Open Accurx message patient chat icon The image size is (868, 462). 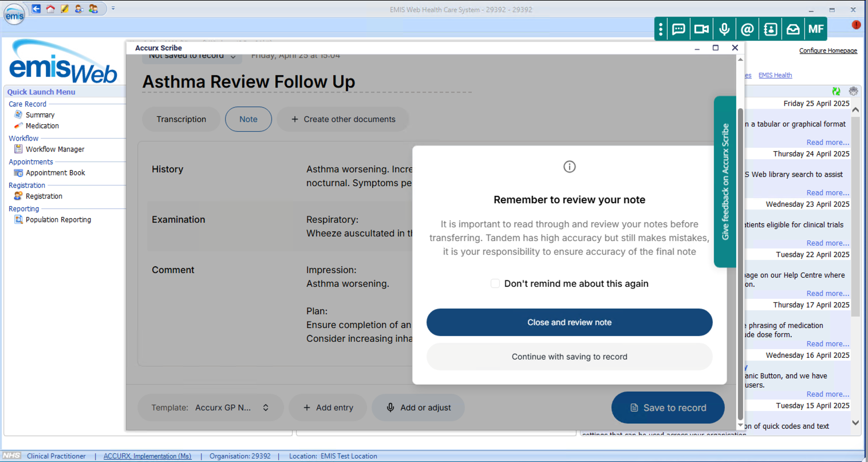(x=678, y=29)
